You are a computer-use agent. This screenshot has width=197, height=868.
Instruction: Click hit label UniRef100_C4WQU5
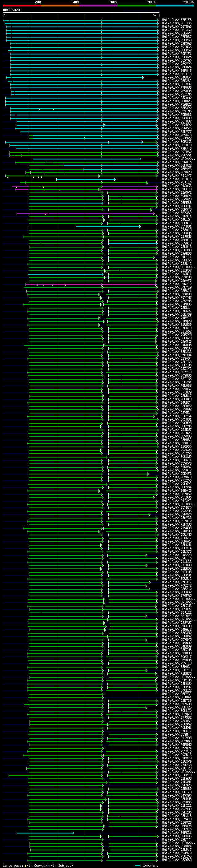click(177, 345)
